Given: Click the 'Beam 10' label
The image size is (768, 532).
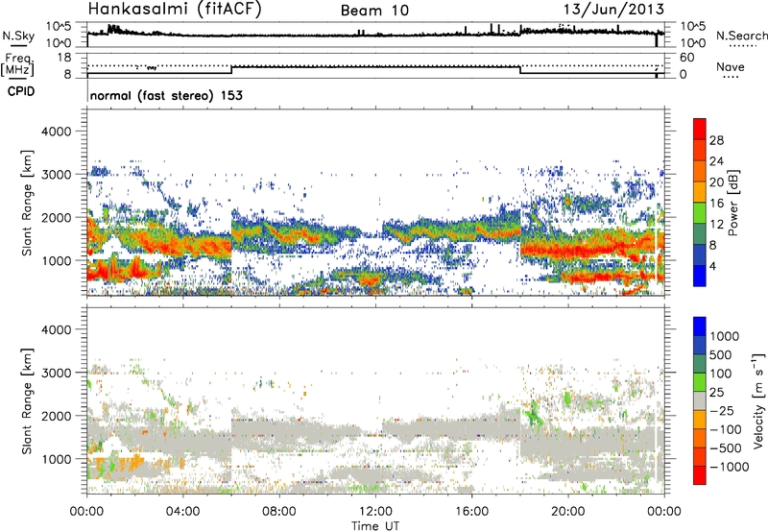Looking at the screenshot, I should point(374,11).
